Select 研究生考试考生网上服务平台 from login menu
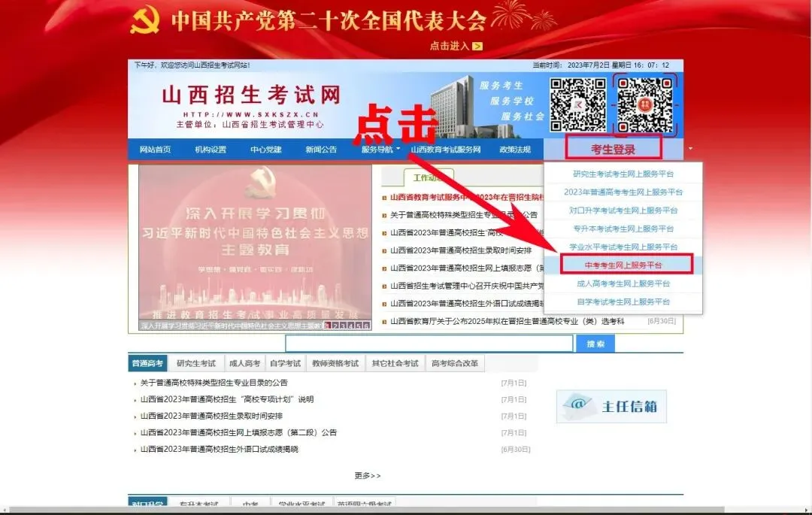812x515 pixels. coord(623,174)
